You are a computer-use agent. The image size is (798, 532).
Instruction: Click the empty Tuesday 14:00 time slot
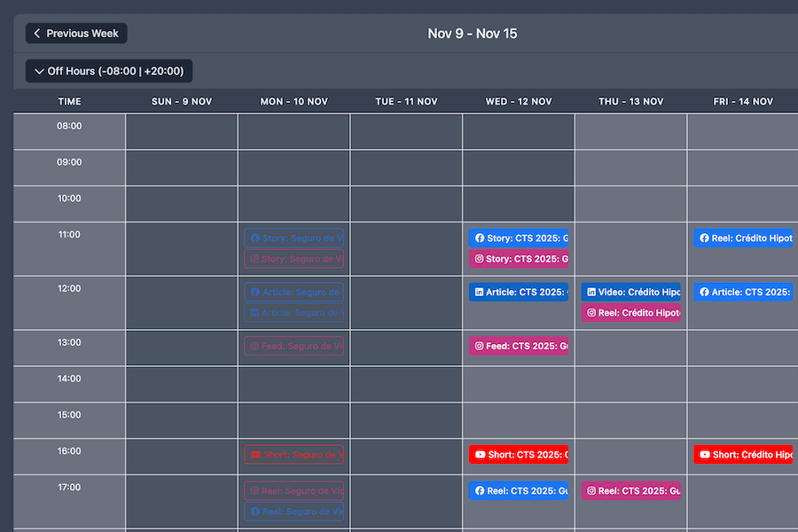[406, 384]
